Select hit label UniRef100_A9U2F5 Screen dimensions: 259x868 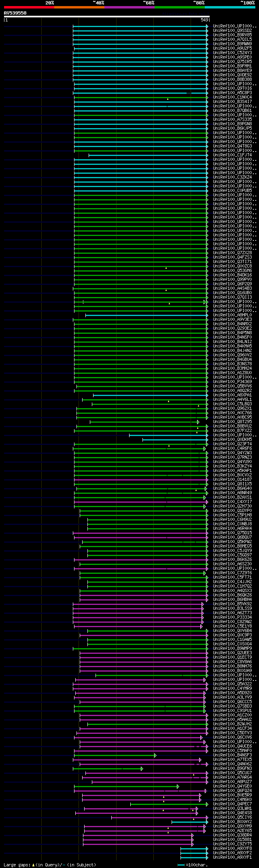point(232,48)
